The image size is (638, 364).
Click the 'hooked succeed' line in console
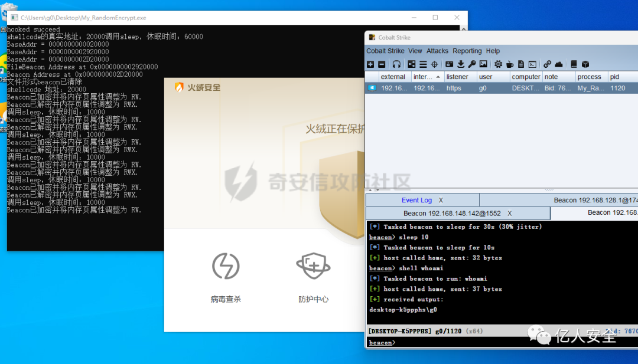(33, 29)
